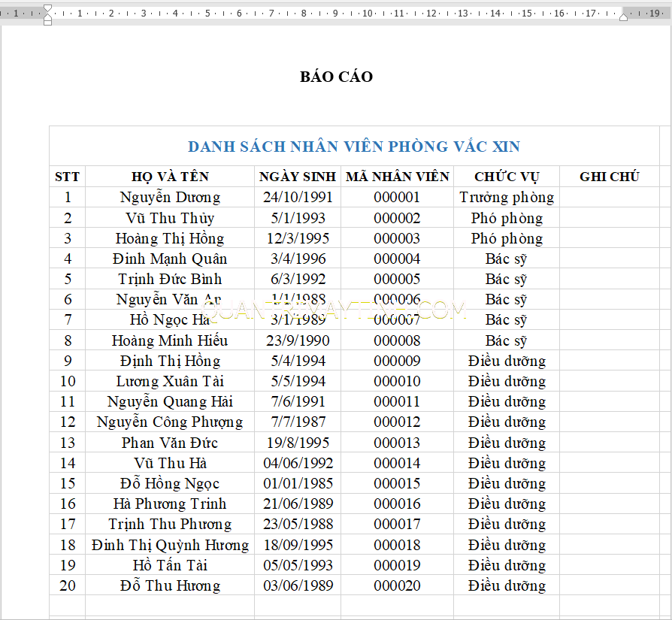Click the first line indent marker on ruler

click(x=47, y=8)
